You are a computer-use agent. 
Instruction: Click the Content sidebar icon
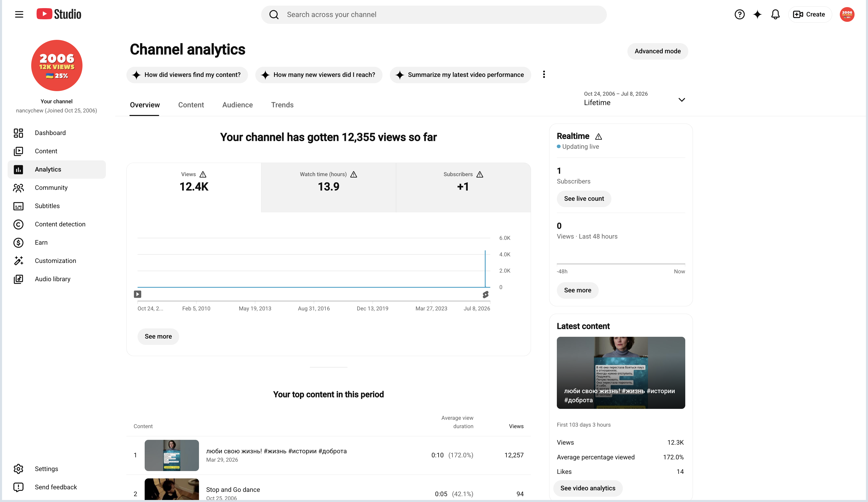click(18, 151)
